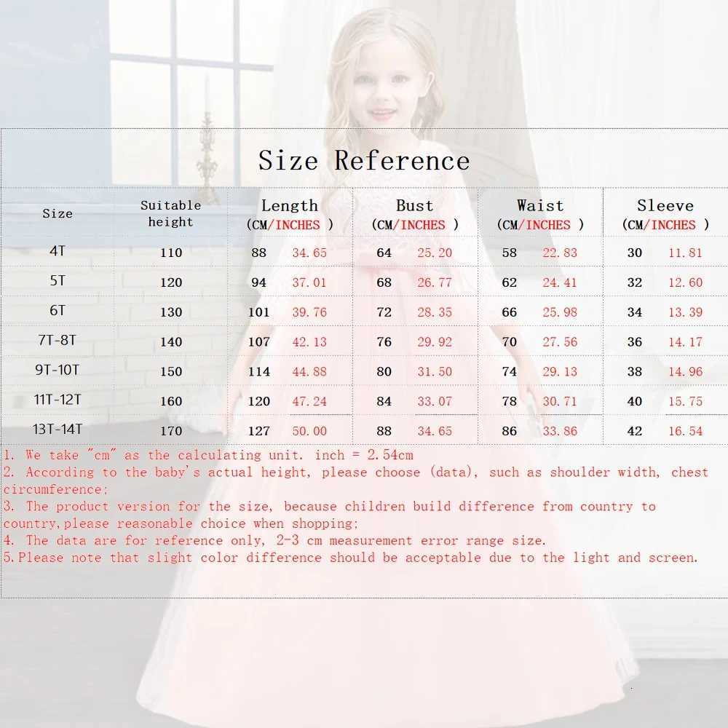Select the 4T size row label
The image size is (728, 728).
point(58,253)
